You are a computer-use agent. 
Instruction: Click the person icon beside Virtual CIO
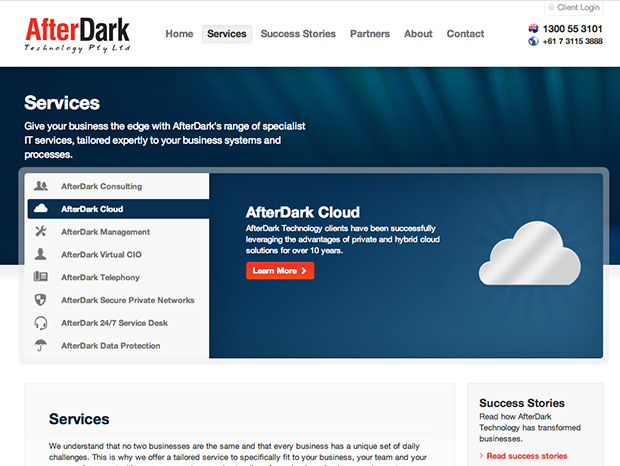click(x=40, y=254)
